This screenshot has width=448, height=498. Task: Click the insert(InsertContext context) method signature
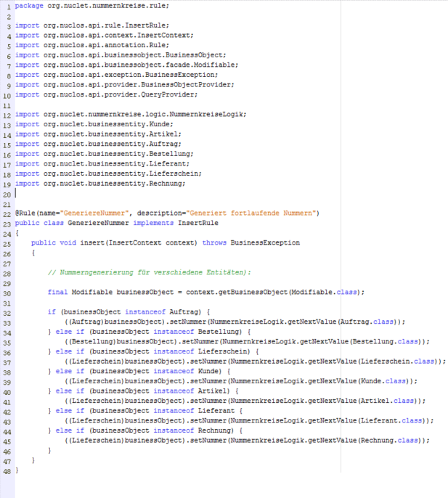139,242
